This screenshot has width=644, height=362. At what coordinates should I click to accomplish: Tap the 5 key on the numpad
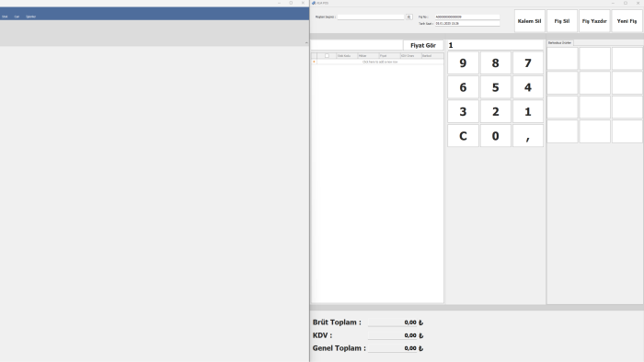click(495, 87)
